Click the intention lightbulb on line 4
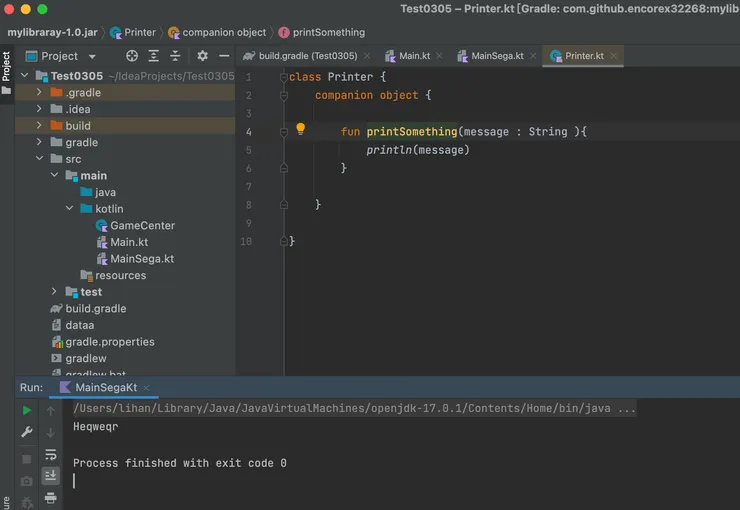The height and width of the screenshot is (510, 740). (x=300, y=130)
